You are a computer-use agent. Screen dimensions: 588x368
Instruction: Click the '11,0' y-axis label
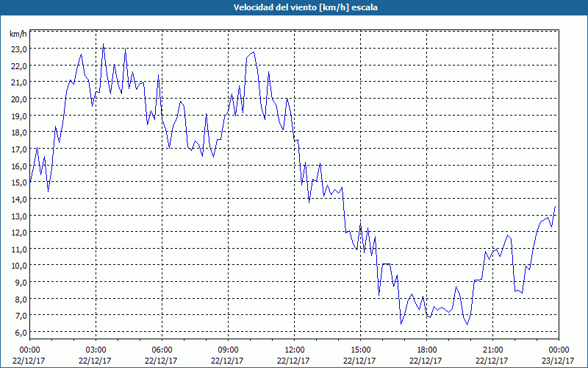pos(19,250)
